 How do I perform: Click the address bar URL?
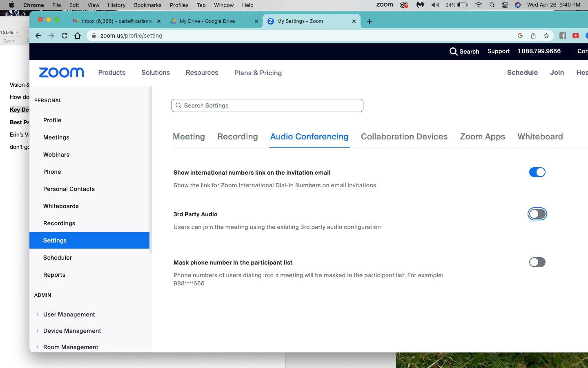tap(131, 36)
